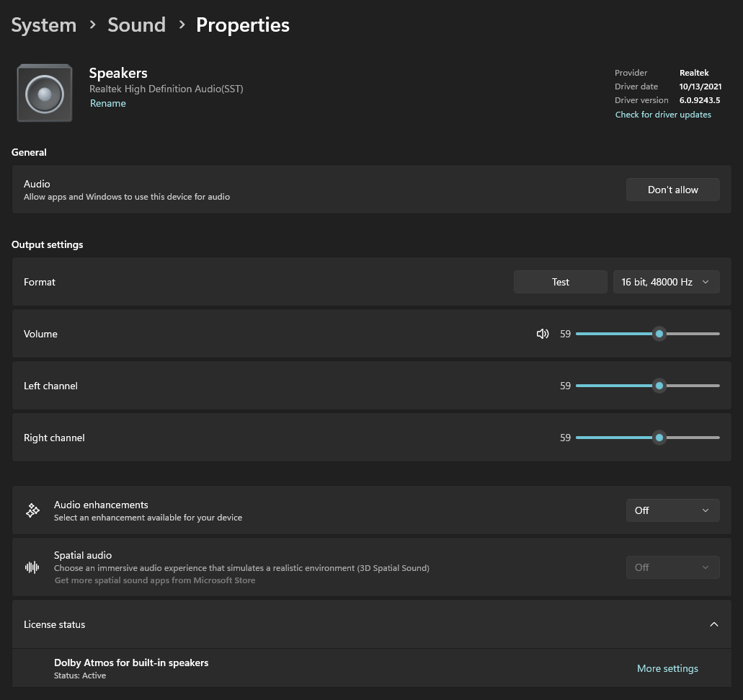Click the Right channel slider handle
Viewport: 743px width, 700px height.
point(659,438)
